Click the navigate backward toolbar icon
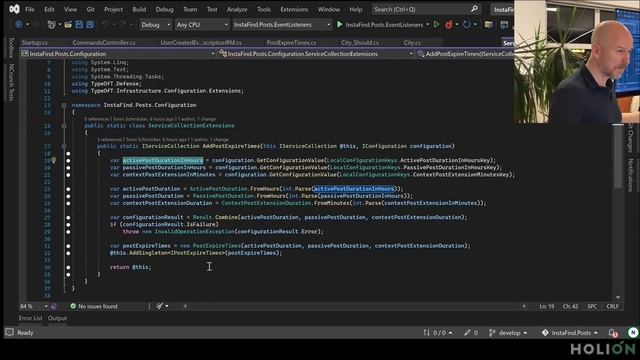640x360 pixels. (x=18, y=24)
